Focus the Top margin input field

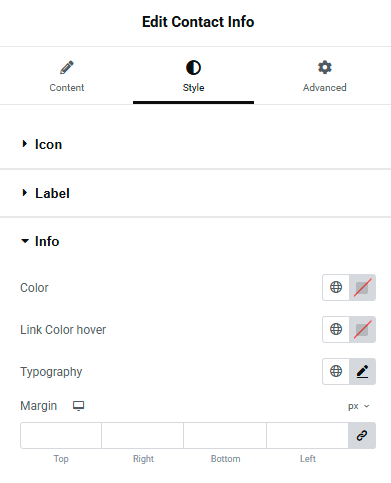[61, 435]
